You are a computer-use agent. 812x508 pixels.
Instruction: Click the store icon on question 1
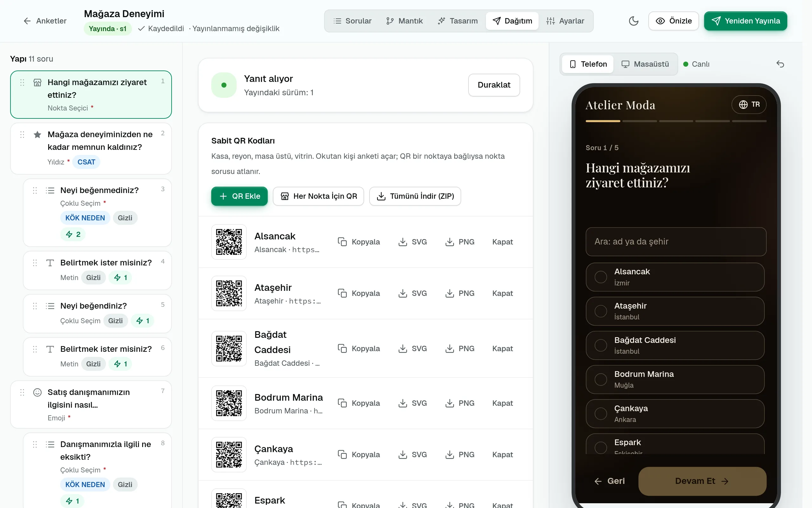(37, 83)
